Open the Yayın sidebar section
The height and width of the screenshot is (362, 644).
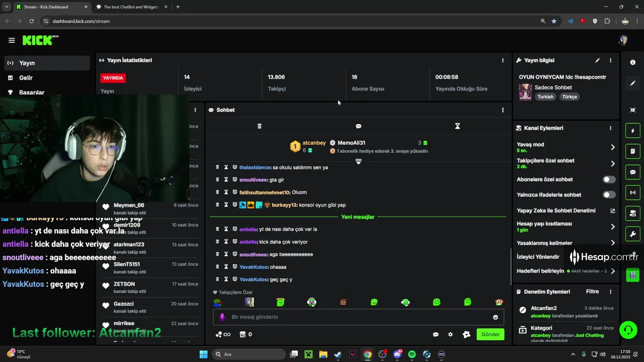(48, 63)
